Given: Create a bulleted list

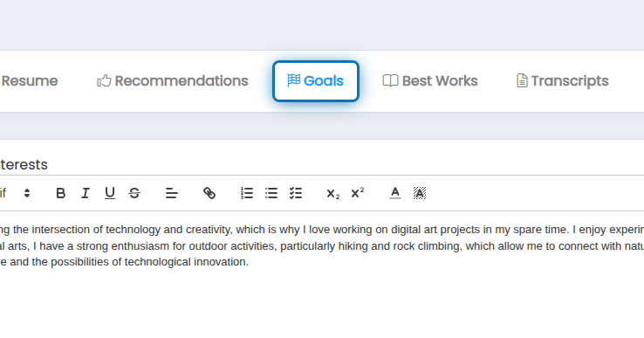Looking at the screenshot, I should tap(271, 193).
